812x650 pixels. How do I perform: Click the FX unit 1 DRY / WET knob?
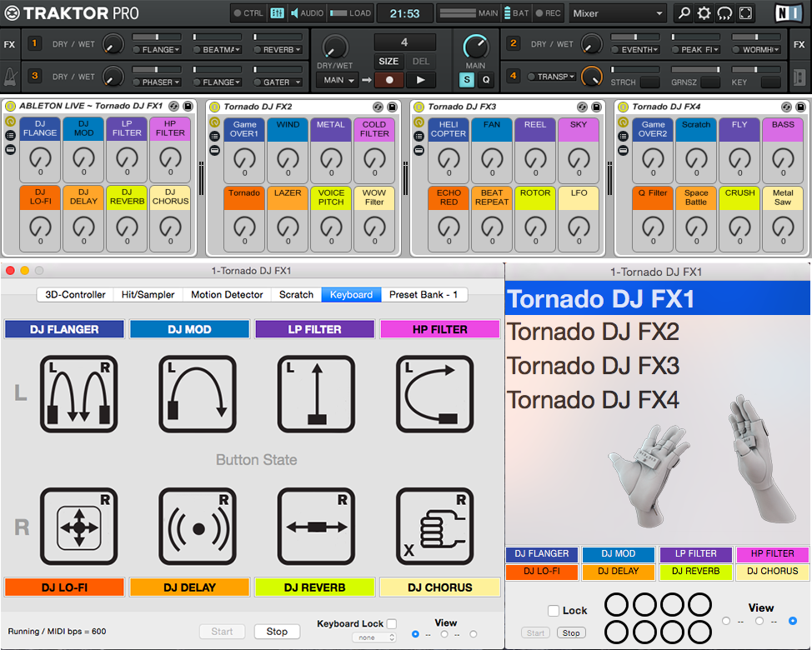(x=113, y=44)
